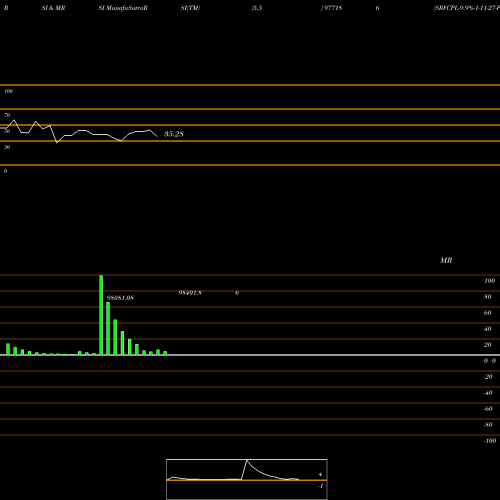Click the -100 label on MR axis
The image size is (500, 500).
(490, 441)
